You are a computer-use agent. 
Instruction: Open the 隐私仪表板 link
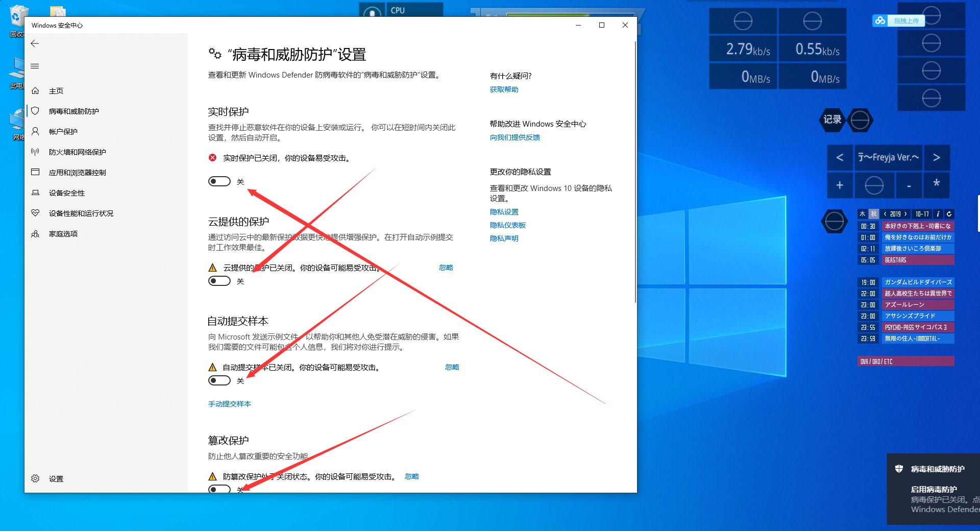coord(507,225)
